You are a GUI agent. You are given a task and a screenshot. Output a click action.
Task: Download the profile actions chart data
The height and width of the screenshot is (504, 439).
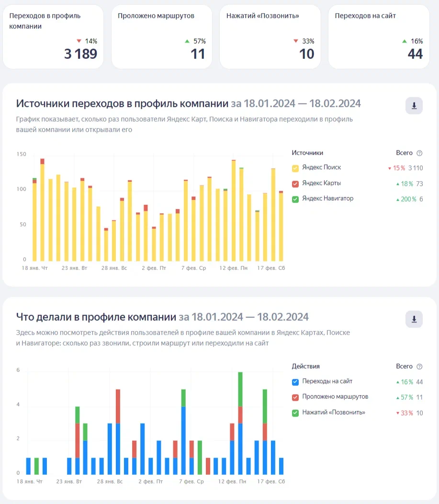414,319
